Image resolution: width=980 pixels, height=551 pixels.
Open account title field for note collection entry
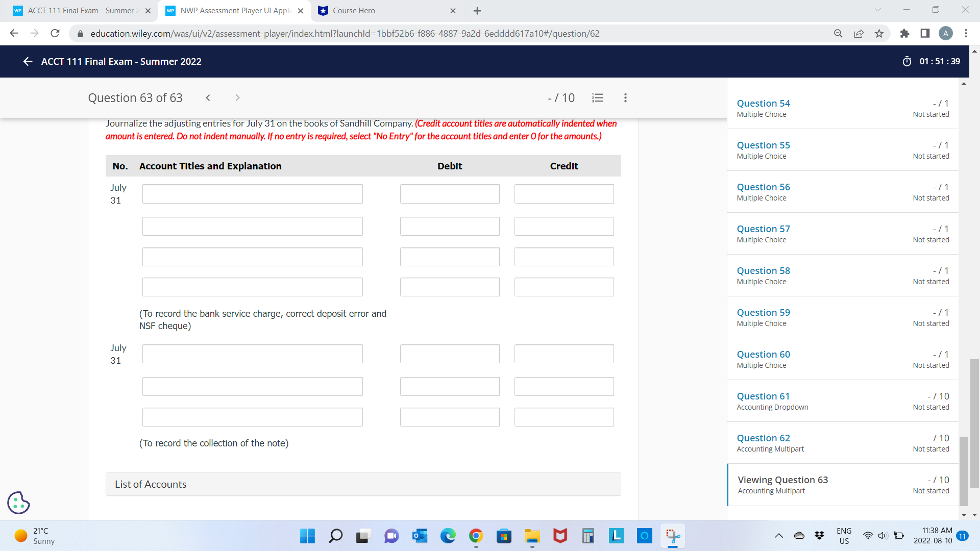[252, 354]
